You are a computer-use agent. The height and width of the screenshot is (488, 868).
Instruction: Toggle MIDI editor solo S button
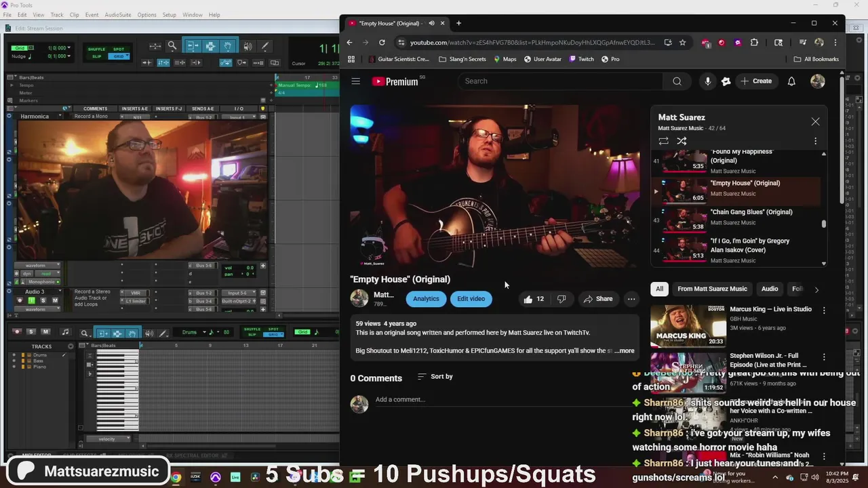31,331
